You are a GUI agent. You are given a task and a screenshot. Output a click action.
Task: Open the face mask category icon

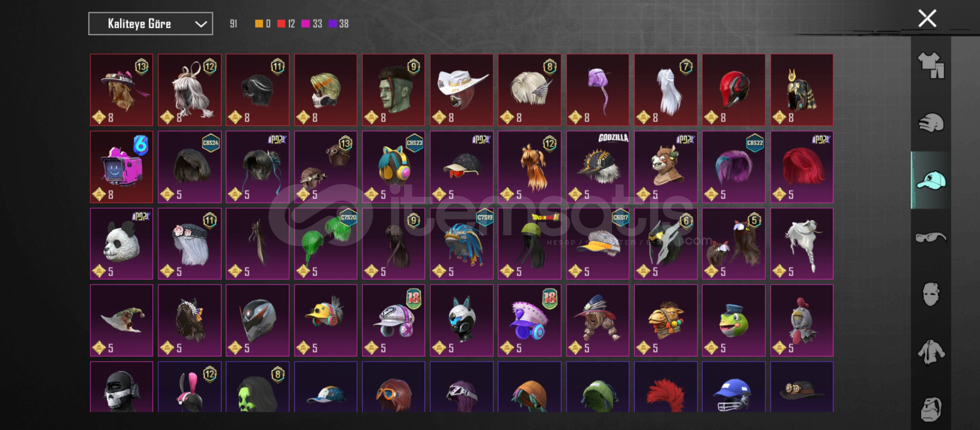[931, 294]
